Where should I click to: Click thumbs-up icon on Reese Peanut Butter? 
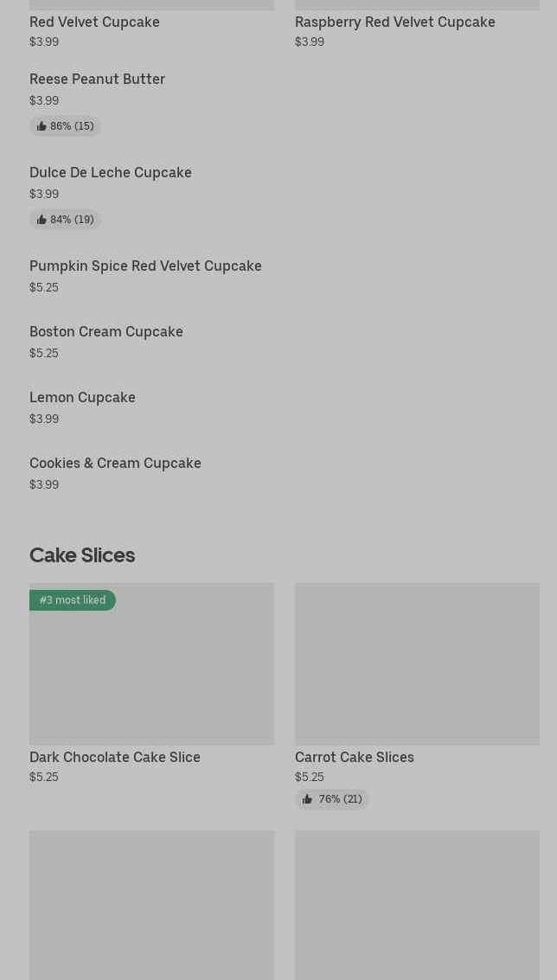point(42,126)
